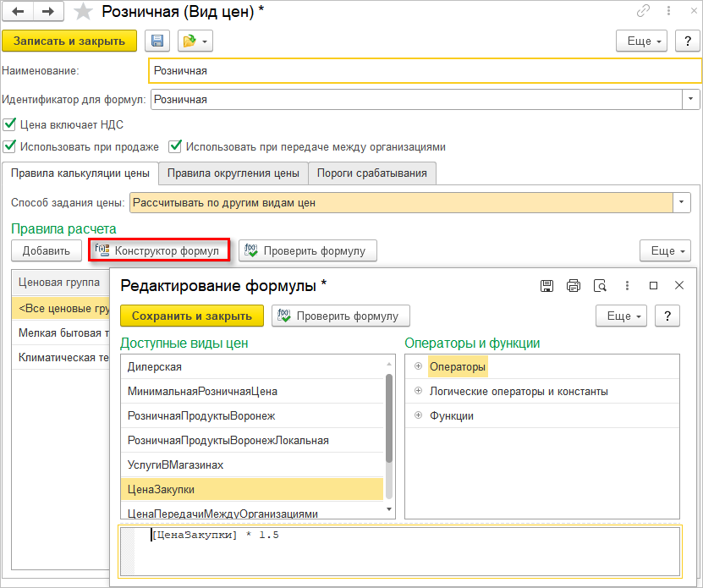
Task: Open the create-based-on folder icon dropdown
Action: pos(195,41)
